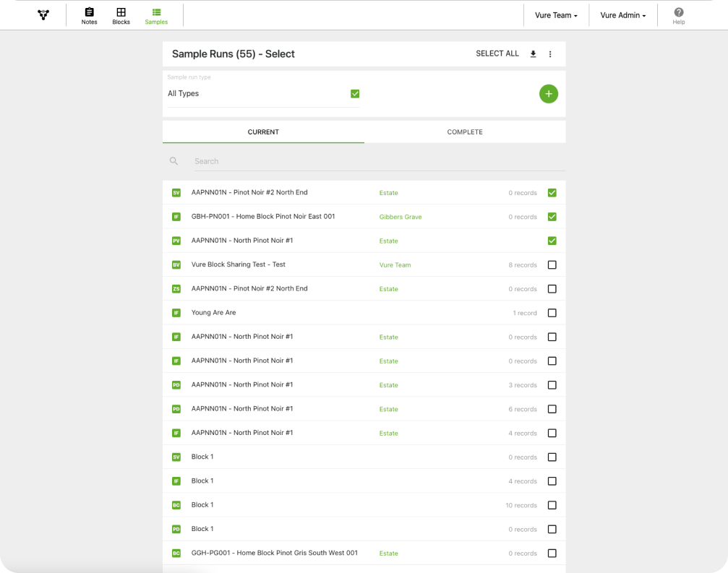The width and height of the screenshot is (728, 573).
Task: Expand the Vure Admin user menu
Action: tap(623, 15)
